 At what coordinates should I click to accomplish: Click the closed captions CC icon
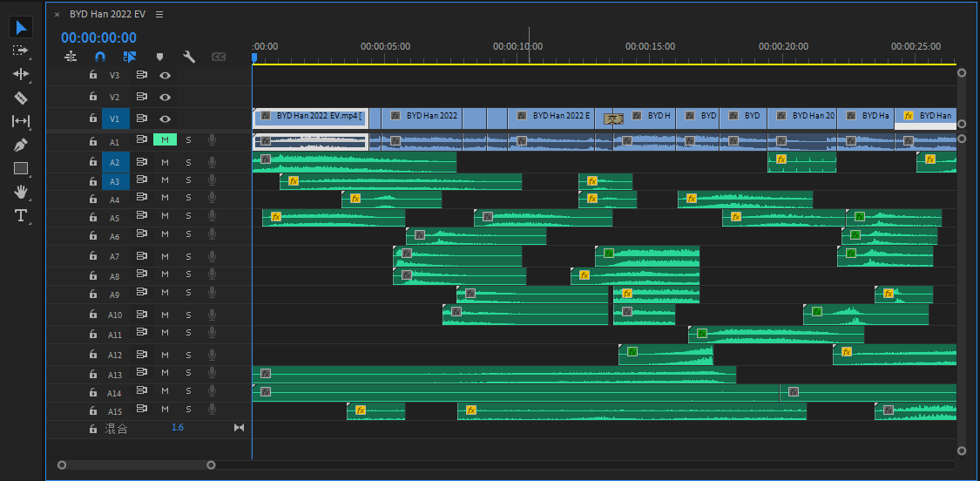click(218, 57)
